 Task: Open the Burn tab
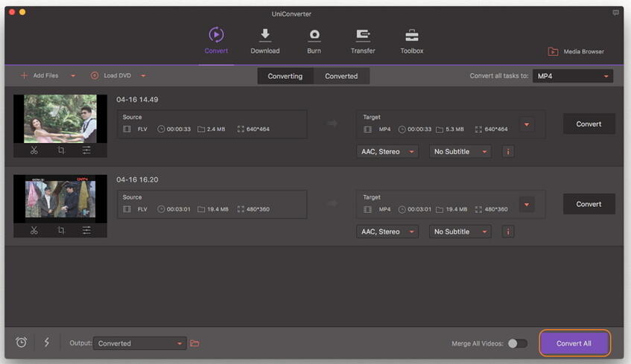point(314,40)
